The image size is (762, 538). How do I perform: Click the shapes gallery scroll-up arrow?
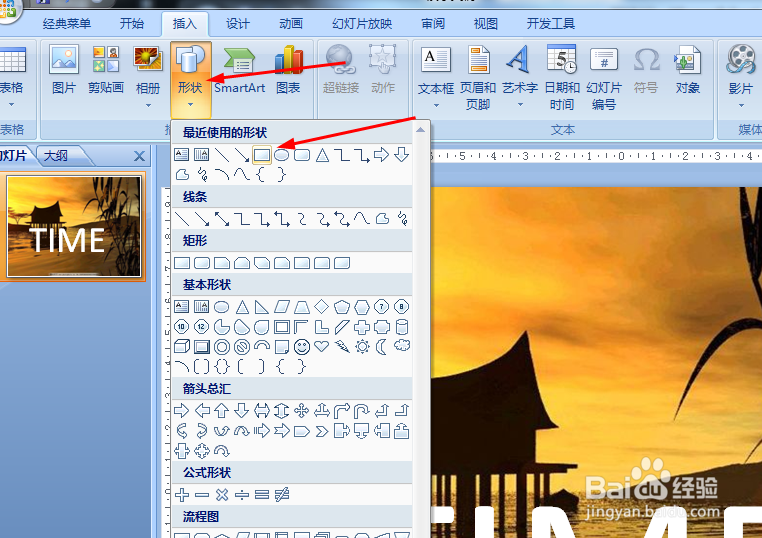coord(420,130)
